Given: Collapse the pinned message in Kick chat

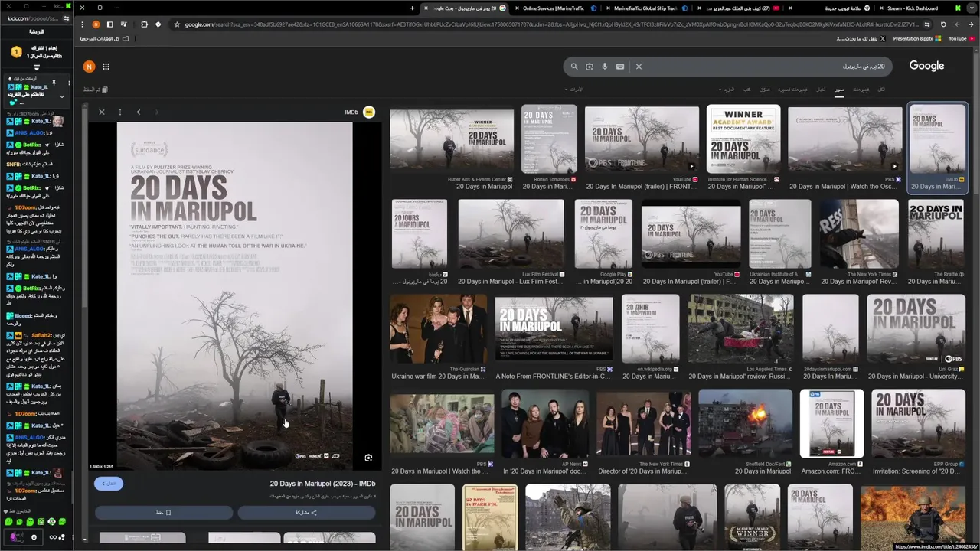Looking at the screenshot, I should click(62, 96).
